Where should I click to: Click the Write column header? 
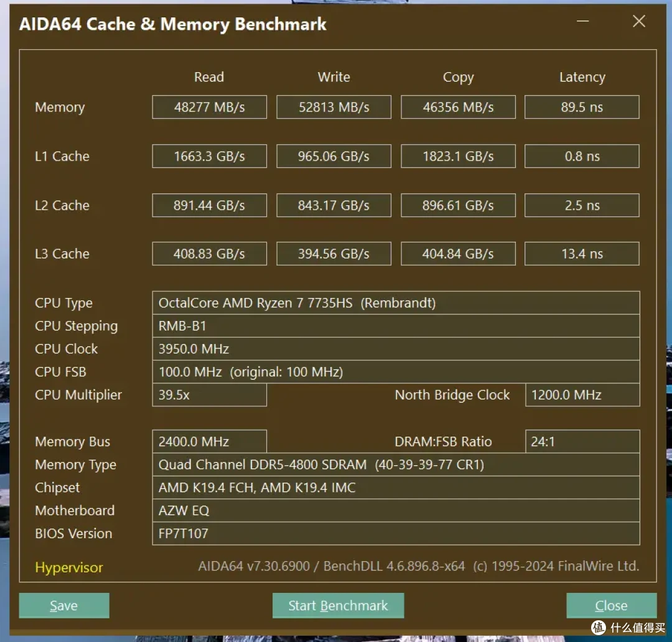point(334,77)
